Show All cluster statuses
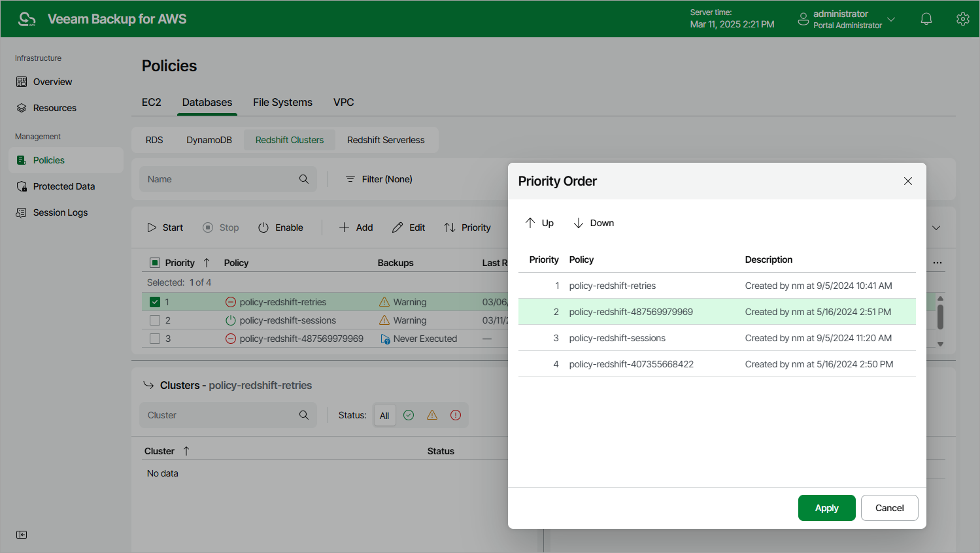980x553 pixels. (384, 415)
